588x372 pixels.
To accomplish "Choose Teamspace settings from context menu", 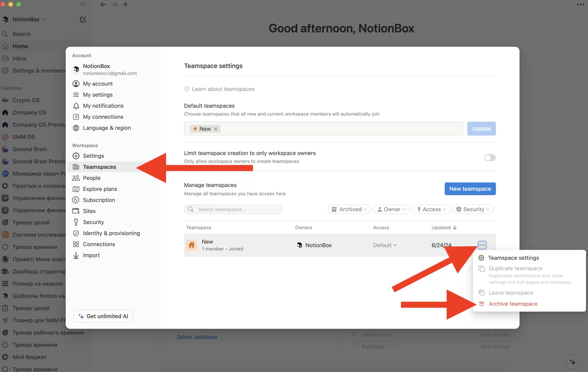I will (529, 258).
